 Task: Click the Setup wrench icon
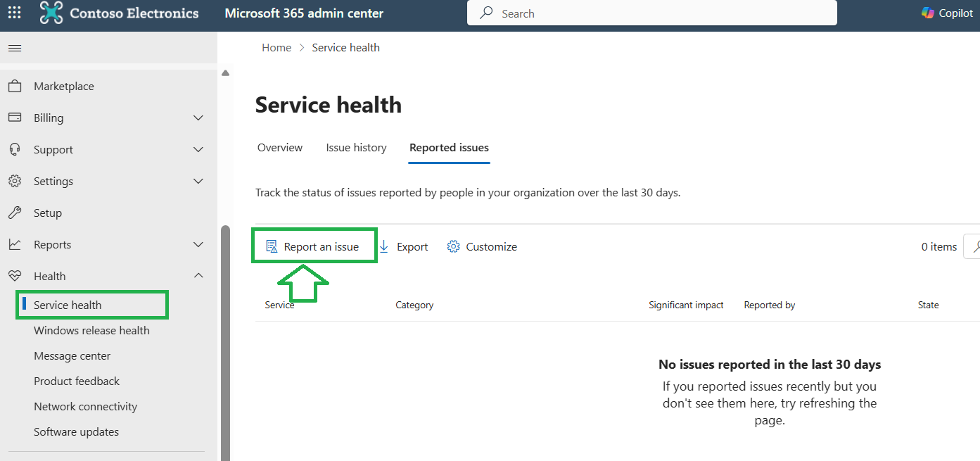(x=15, y=213)
